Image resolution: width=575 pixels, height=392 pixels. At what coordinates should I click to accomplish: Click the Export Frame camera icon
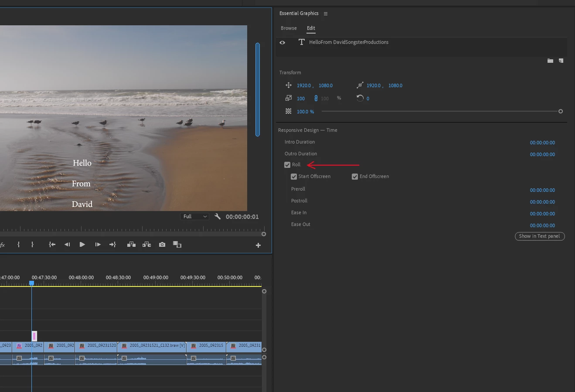coord(162,245)
